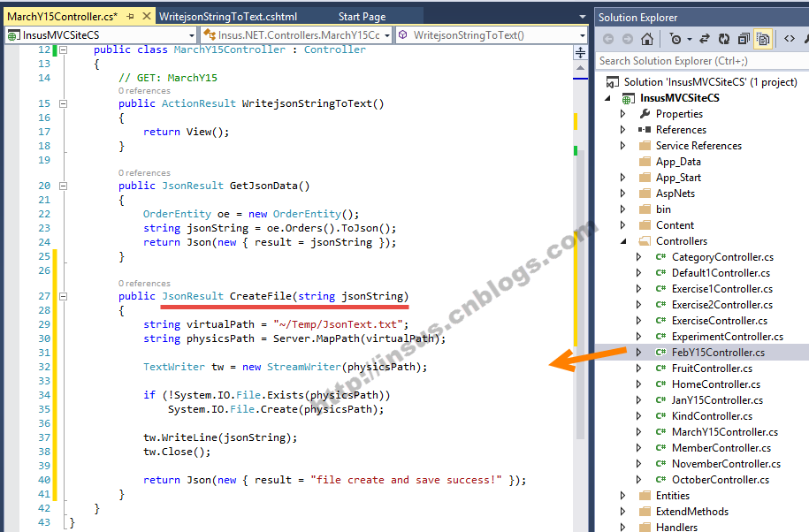Select ExperimentController.cs file
This screenshot has width=809, height=532.
tap(728, 337)
